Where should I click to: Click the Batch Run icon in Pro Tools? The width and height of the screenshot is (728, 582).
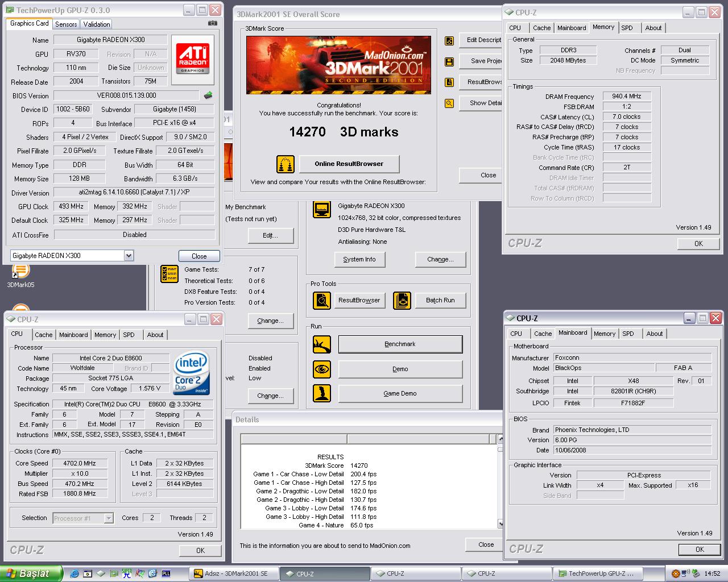click(402, 300)
